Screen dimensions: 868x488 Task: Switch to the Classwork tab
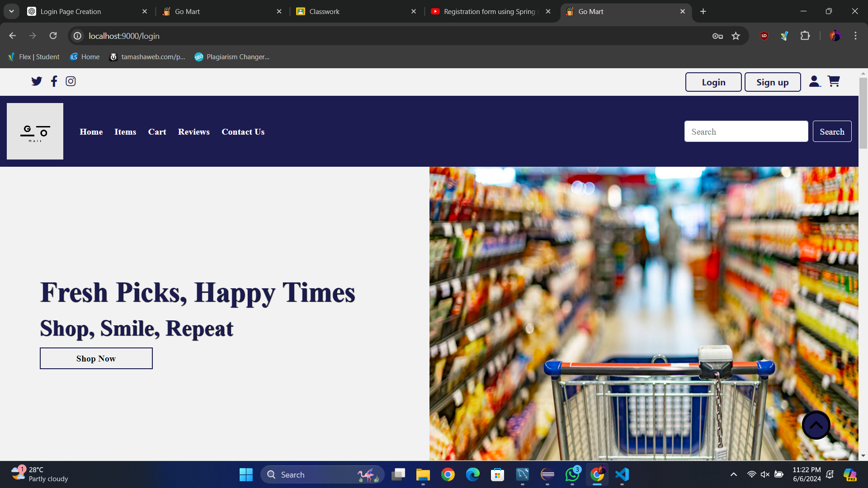(325, 11)
